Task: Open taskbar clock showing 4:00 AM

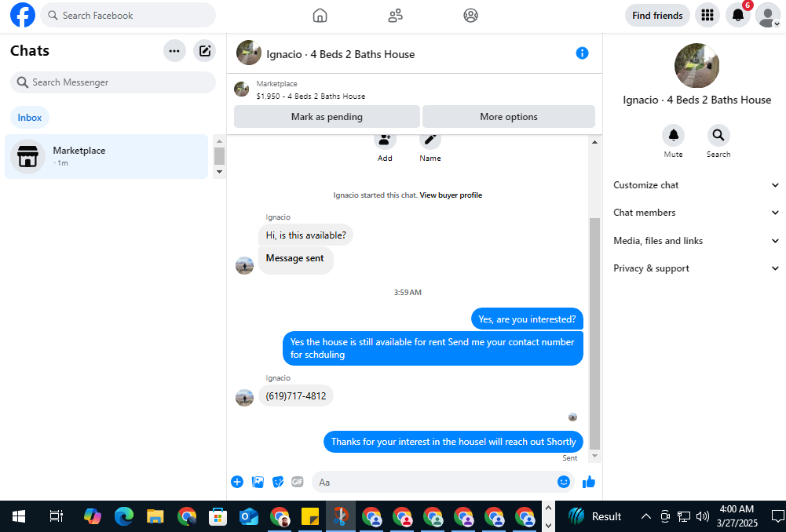Action: point(737,516)
